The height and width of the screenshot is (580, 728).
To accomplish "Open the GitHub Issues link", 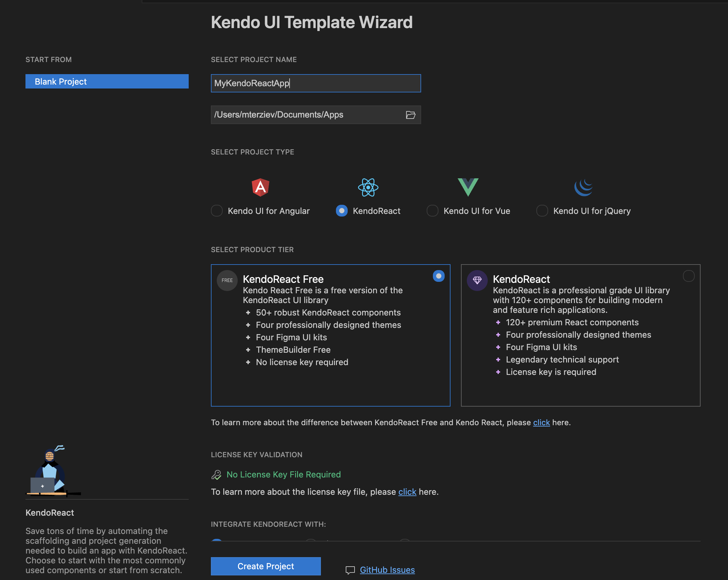I will point(387,570).
